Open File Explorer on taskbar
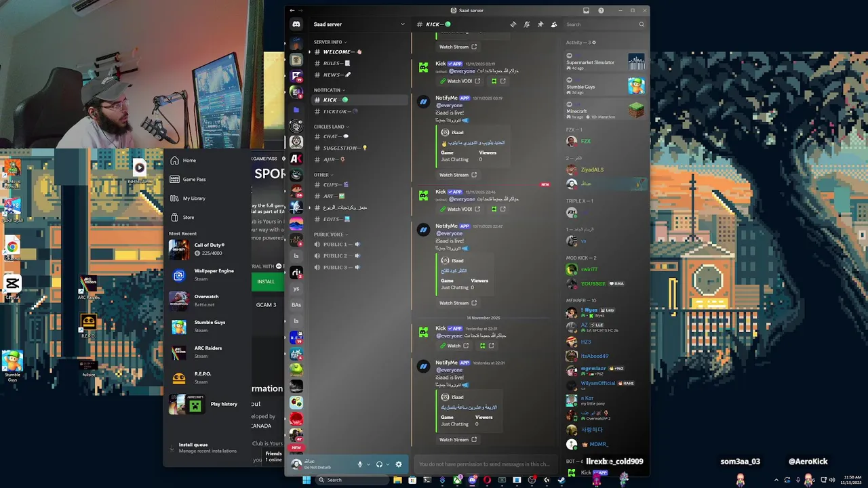The height and width of the screenshot is (488, 868). pyautogui.click(x=397, y=480)
